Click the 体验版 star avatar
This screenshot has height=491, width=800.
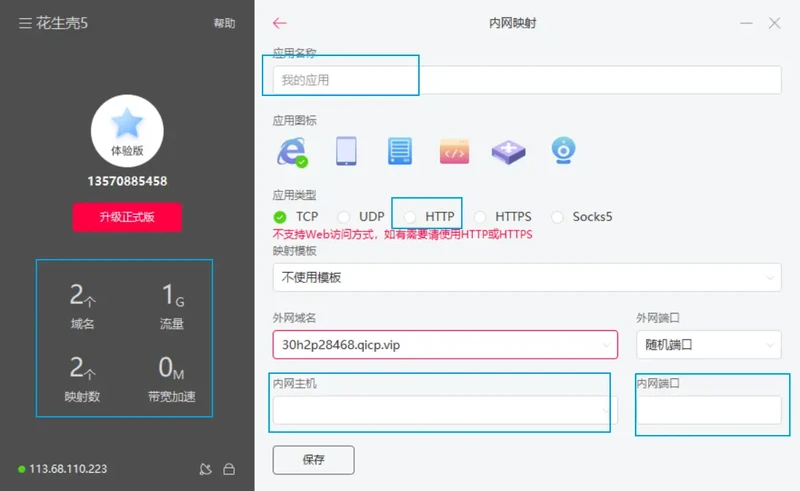(x=127, y=131)
